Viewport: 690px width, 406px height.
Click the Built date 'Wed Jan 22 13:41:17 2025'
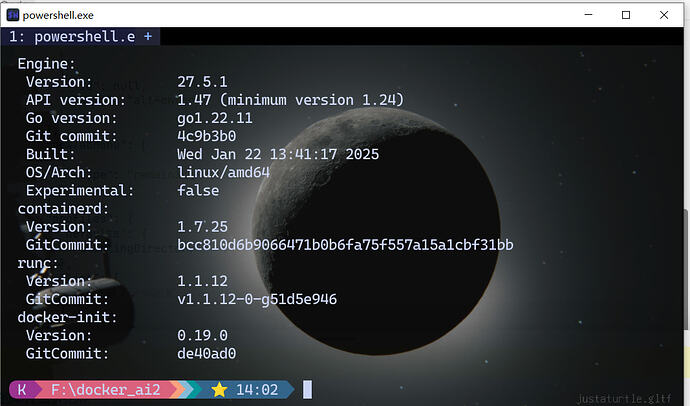[278, 154]
